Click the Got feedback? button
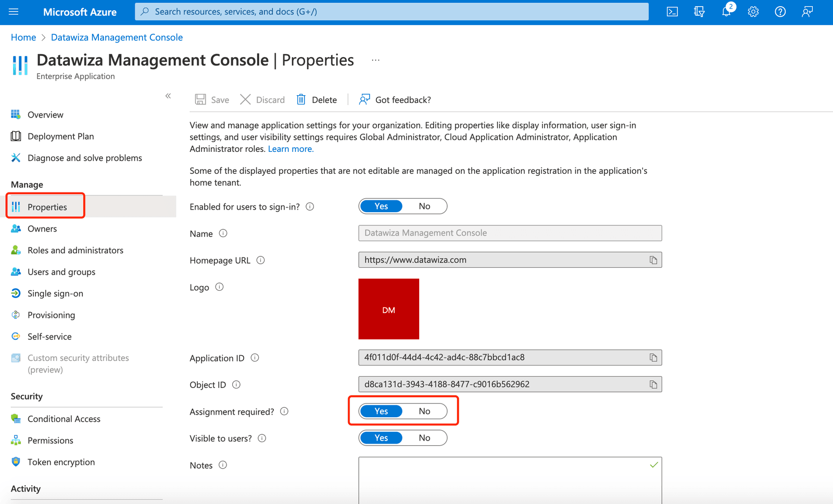Image resolution: width=833 pixels, height=504 pixels. [395, 99]
